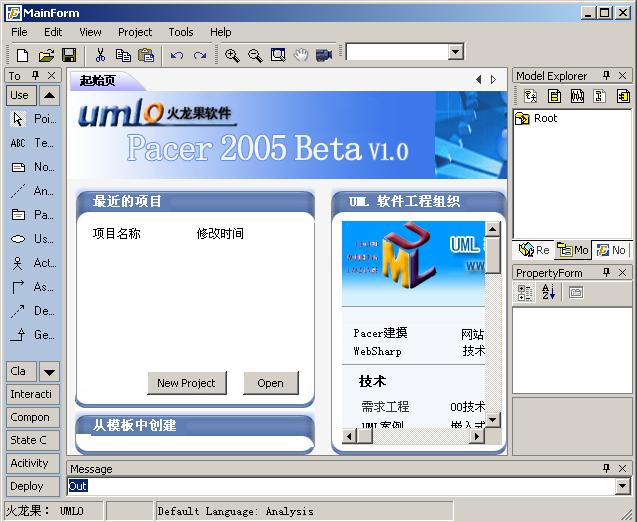Activate the hand pan tool
637x522 pixels.
click(x=301, y=55)
